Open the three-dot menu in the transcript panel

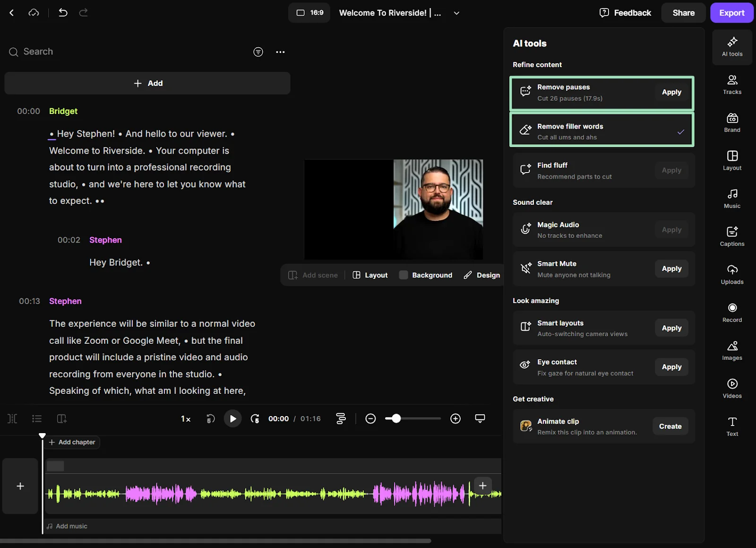point(280,52)
